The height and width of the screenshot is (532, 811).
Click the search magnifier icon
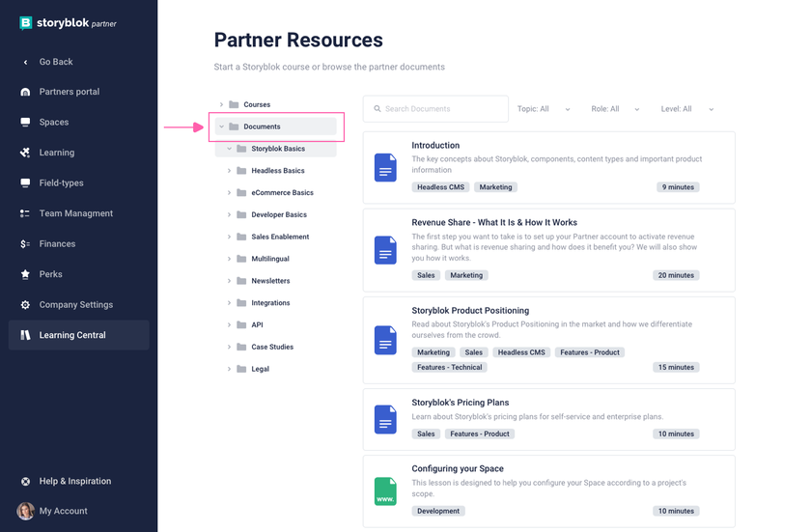378,108
